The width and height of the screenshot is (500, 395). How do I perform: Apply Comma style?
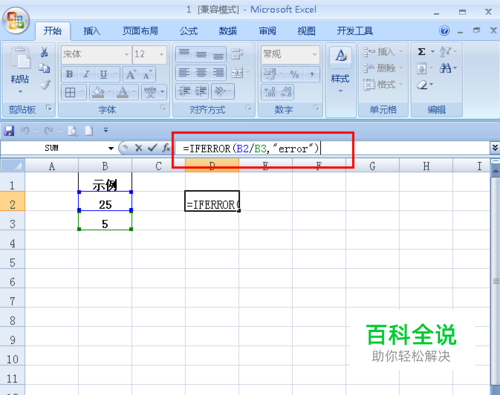point(312,74)
